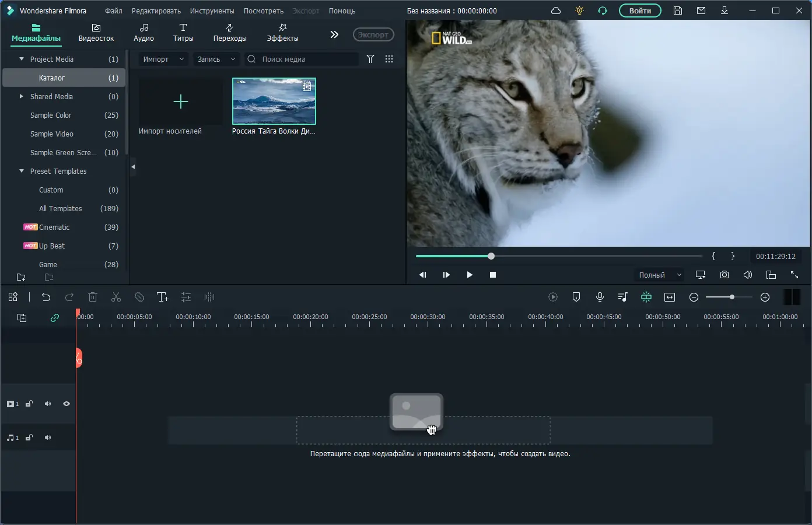Hide video track 1 with eye icon

pos(66,404)
